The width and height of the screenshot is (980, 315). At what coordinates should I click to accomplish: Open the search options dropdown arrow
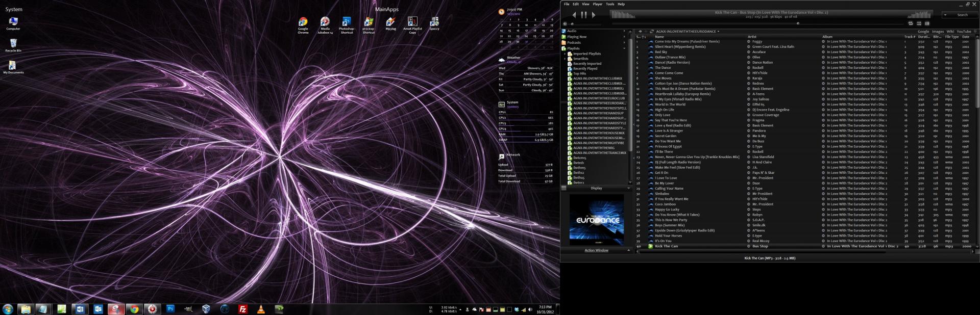pyautogui.click(x=946, y=15)
